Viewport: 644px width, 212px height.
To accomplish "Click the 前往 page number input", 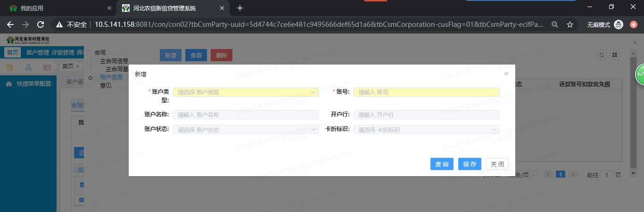I will [607, 175].
